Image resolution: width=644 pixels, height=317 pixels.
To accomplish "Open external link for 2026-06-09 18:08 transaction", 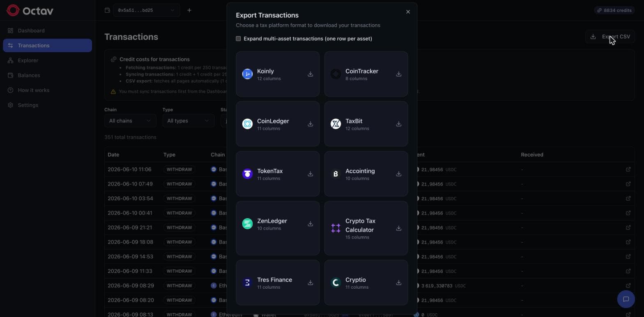I will 628,242.
